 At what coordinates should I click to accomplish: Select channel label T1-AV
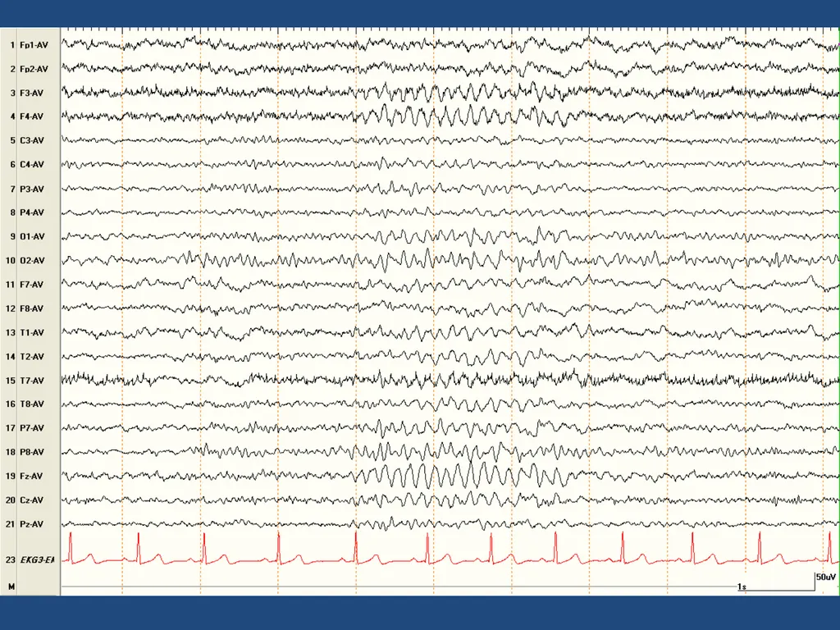pyautogui.click(x=32, y=333)
